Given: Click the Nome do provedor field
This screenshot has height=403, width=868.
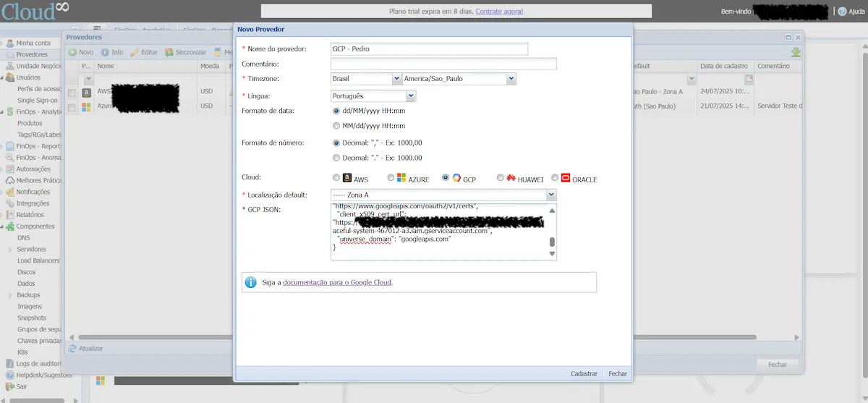Looking at the screenshot, I should coord(429,48).
